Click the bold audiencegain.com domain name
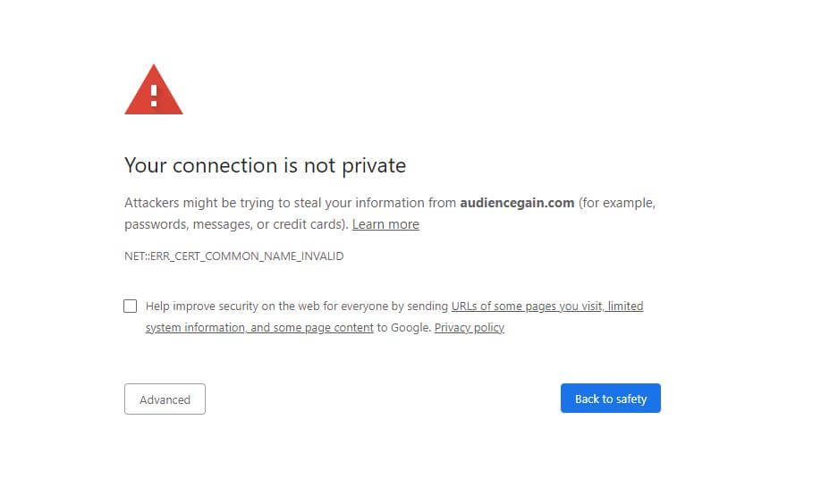This screenshot has width=821, height=504. (x=517, y=203)
